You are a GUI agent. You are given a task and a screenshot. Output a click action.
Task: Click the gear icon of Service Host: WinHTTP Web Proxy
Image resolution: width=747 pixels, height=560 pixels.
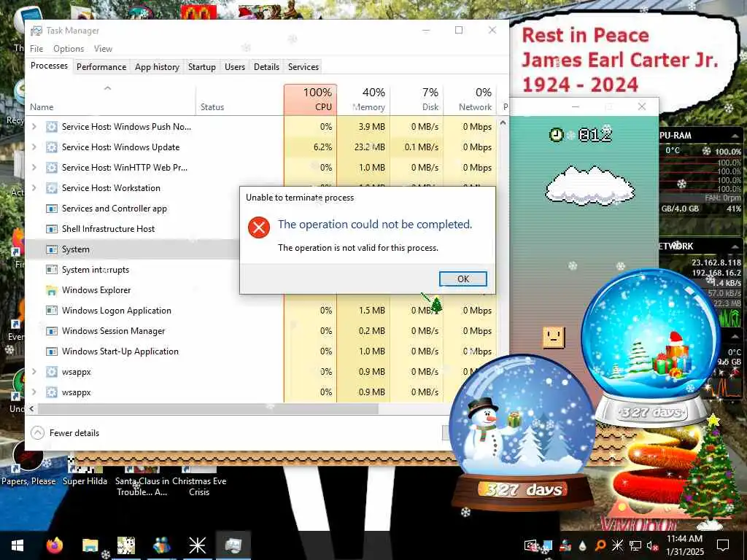[52, 168]
